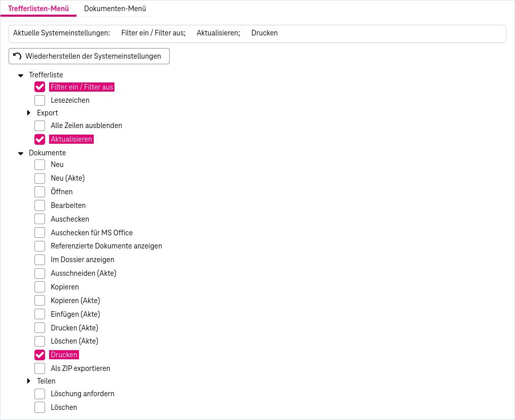Tick Im Dossier anzeigen checkbox
This screenshot has width=515, height=420.
pyautogui.click(x=39, y=260)
